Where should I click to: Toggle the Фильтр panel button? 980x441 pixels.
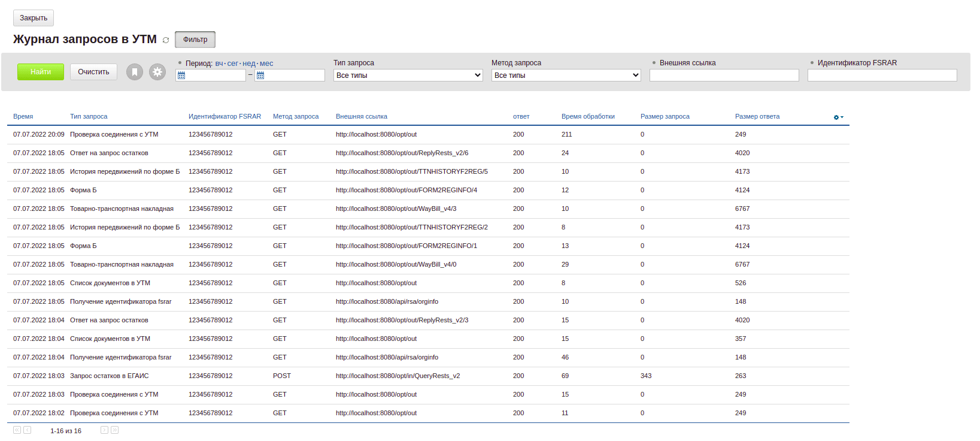coord(195,40)
